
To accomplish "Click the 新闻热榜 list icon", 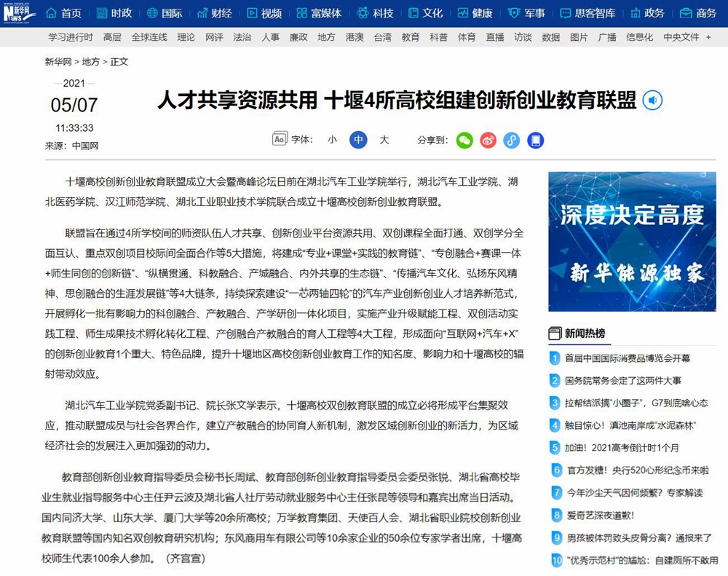I will point(555,334).
